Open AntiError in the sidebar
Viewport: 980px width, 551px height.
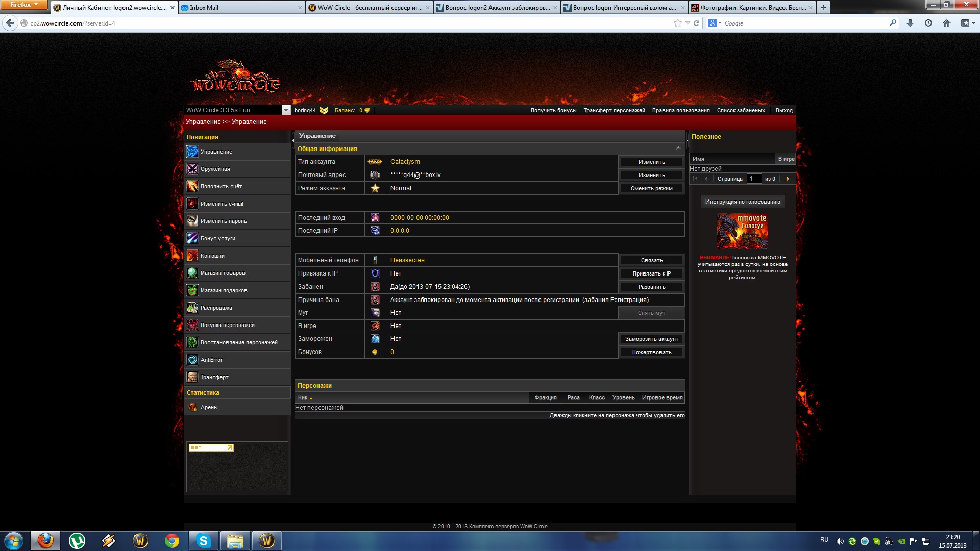point(237,360)
